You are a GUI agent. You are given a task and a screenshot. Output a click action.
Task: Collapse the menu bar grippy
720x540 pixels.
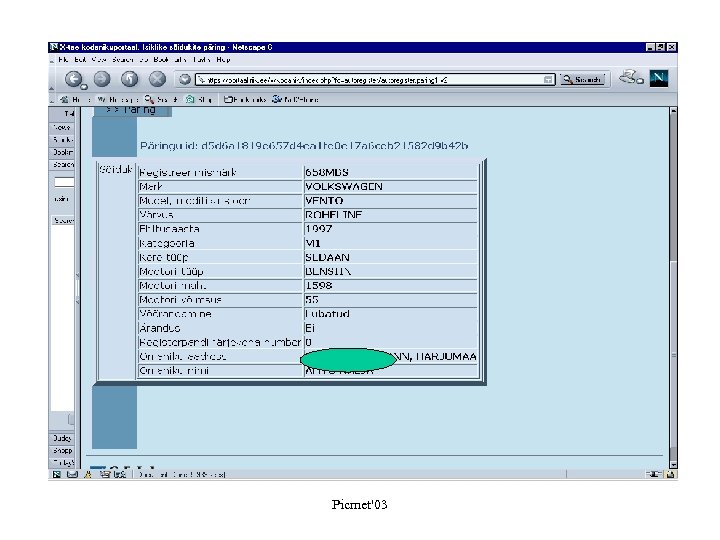click(x=52, y=60)
